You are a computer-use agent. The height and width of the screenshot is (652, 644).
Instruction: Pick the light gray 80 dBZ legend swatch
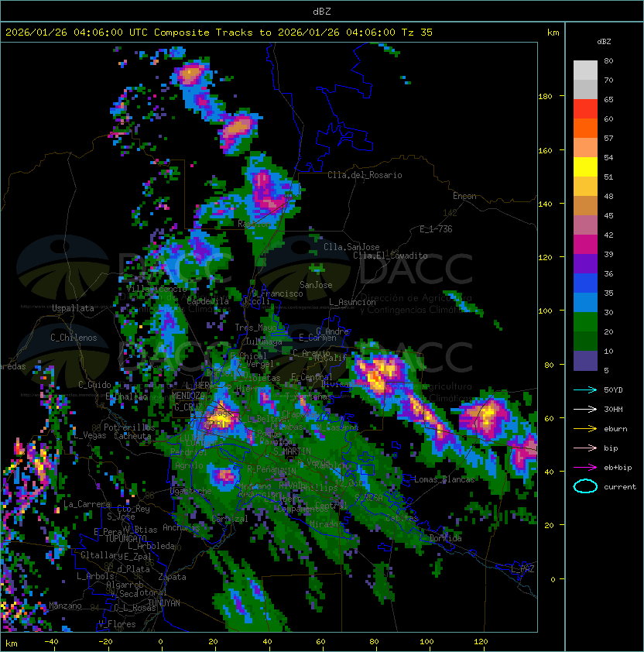(x=585, y=70)
